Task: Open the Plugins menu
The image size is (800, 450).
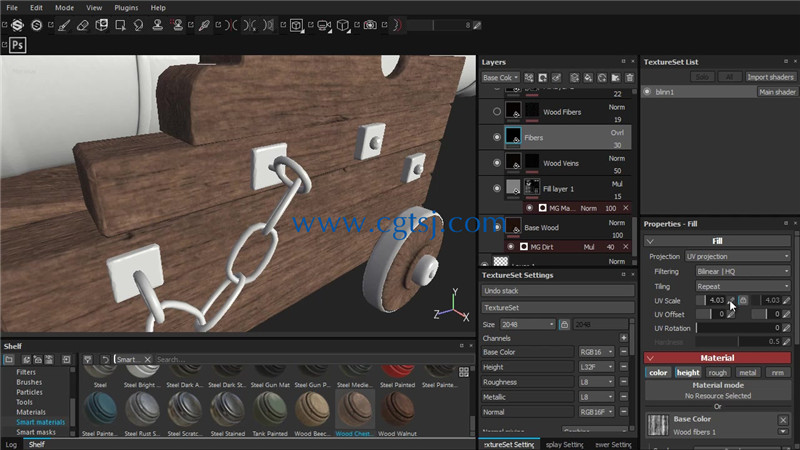Action: point(126,8)
